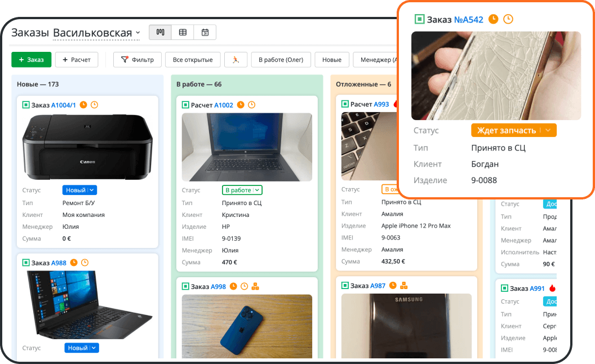Click outline clock icon on Расчет A1002
595x364 pixels.
tap(252, 105)
